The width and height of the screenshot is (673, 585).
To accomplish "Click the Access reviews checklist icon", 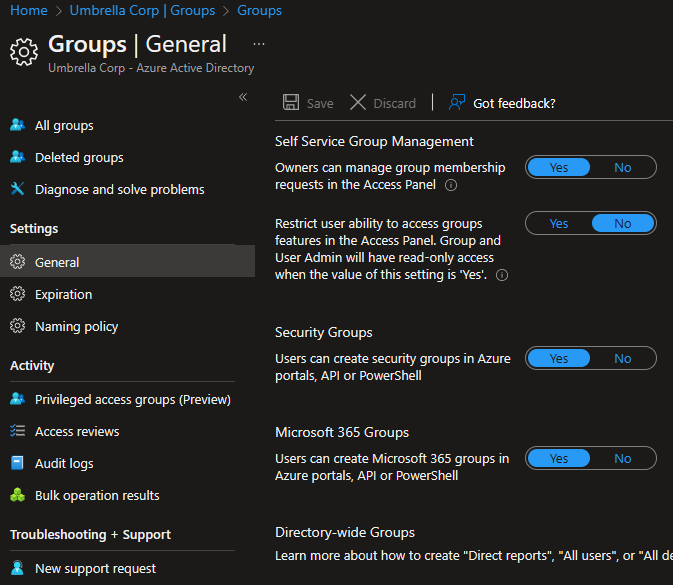I will click(17, 430).
